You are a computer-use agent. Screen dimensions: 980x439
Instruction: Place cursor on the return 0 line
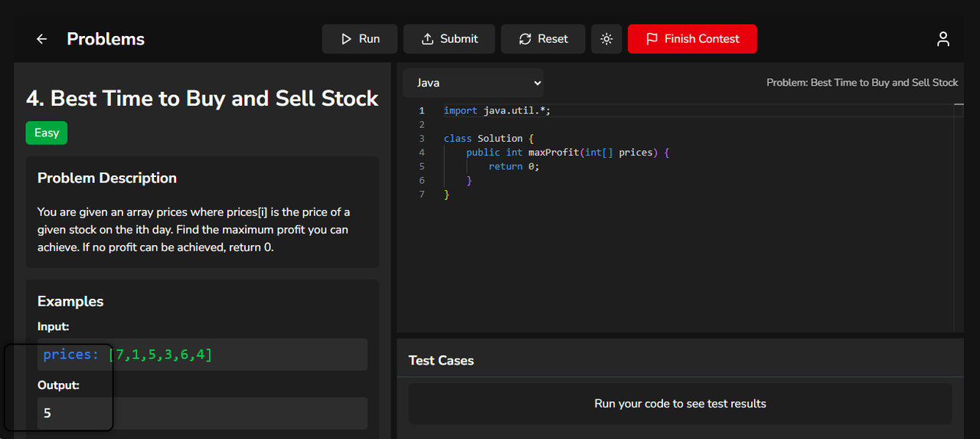coord(514,166)
